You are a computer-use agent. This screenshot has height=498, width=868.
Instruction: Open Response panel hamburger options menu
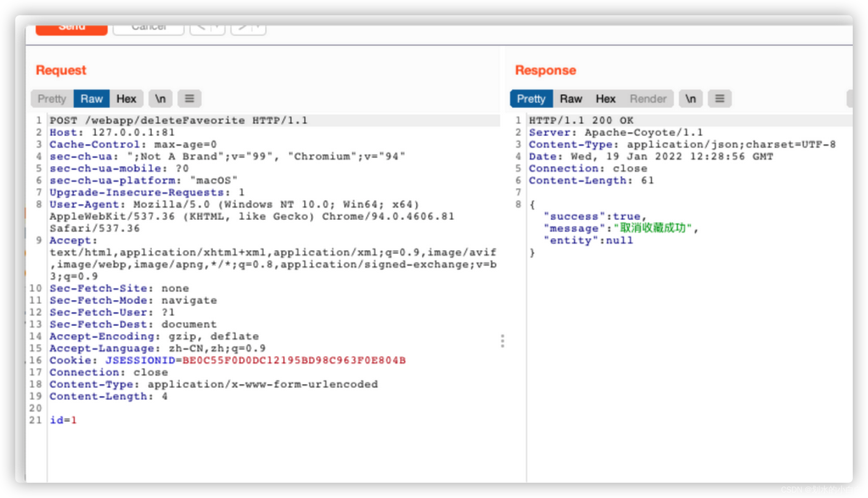point(720,99)
